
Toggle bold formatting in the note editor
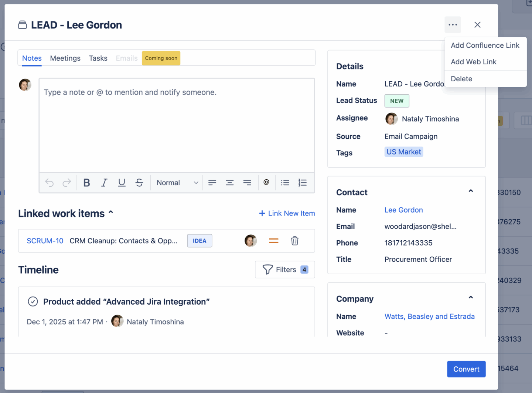tap(86, 182)
